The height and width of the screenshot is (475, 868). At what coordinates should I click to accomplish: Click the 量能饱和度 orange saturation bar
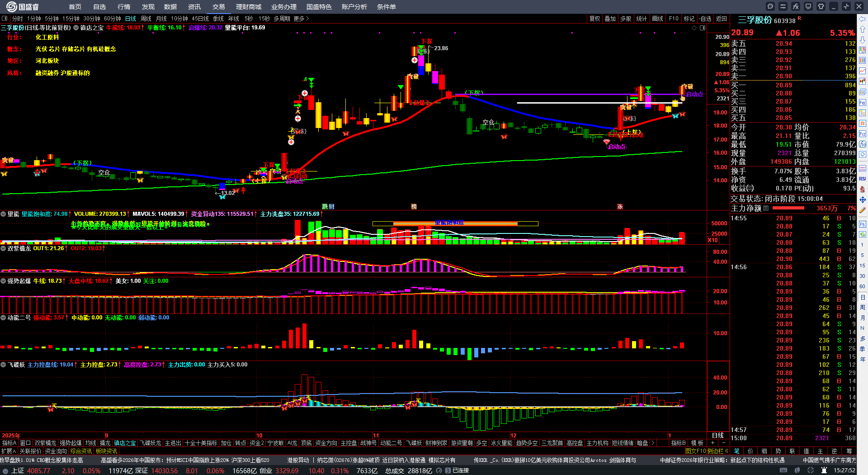pos(455,223)
